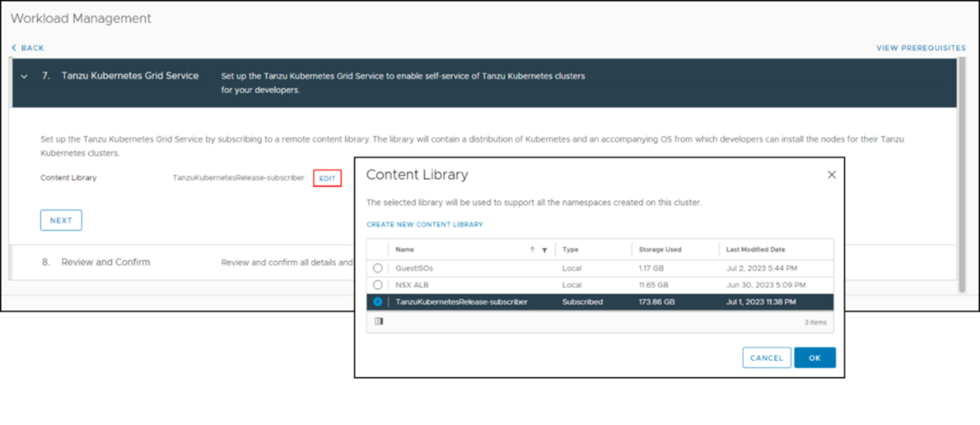Open the Name column filter icon
The height and width of the screenshot is (425, 980).
click(x=545, y=250)
